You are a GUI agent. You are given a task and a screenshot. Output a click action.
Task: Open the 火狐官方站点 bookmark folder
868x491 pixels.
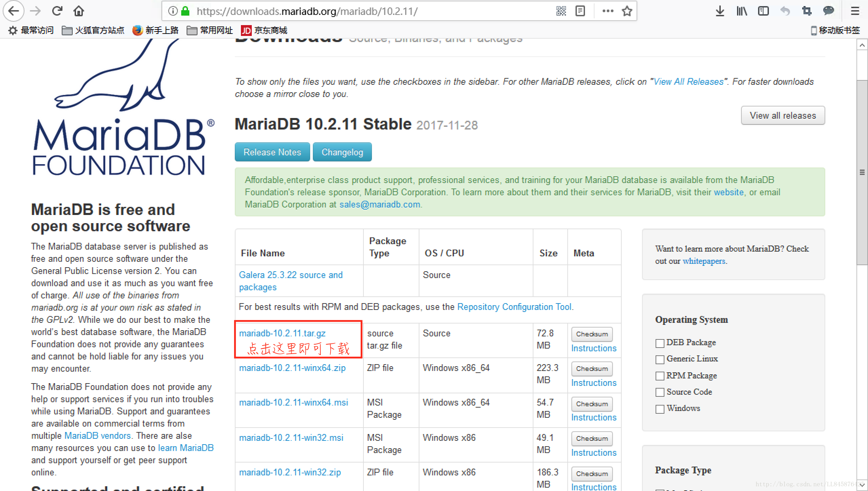[93, 31]
